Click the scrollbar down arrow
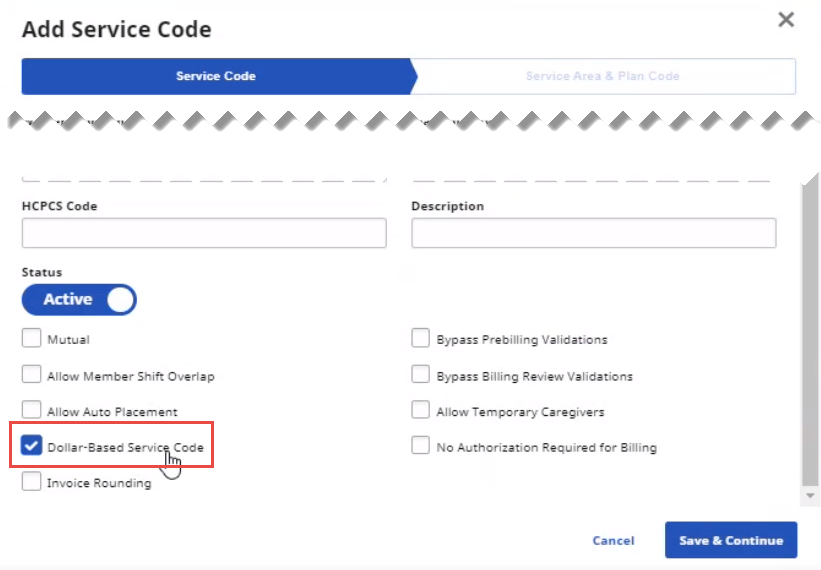Screen dimensions: 821x570 click(x=810, y=496)
